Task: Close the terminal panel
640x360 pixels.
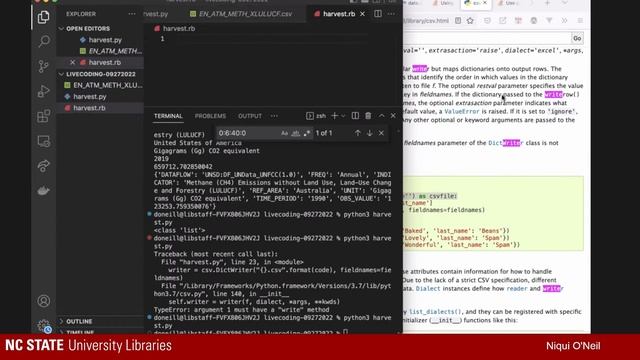Action: coord(393,116)
